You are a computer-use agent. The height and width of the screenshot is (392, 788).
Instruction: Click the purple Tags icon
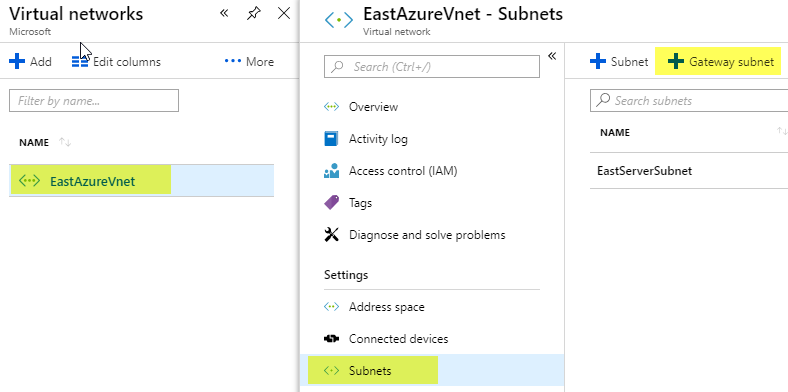tap(332, 203)
